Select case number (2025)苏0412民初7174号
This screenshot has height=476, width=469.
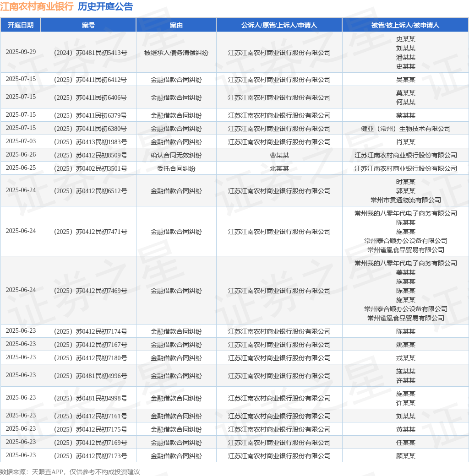click(x=91, y=332)
